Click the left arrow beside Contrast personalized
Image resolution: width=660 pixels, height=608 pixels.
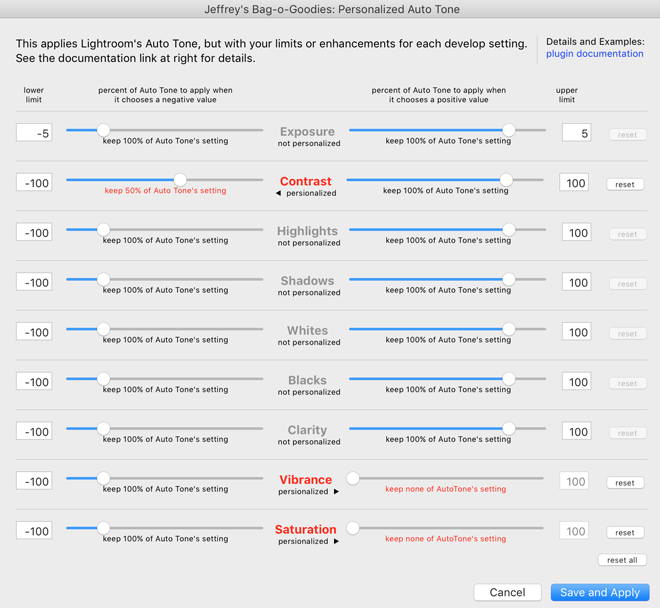click(278, 193)
